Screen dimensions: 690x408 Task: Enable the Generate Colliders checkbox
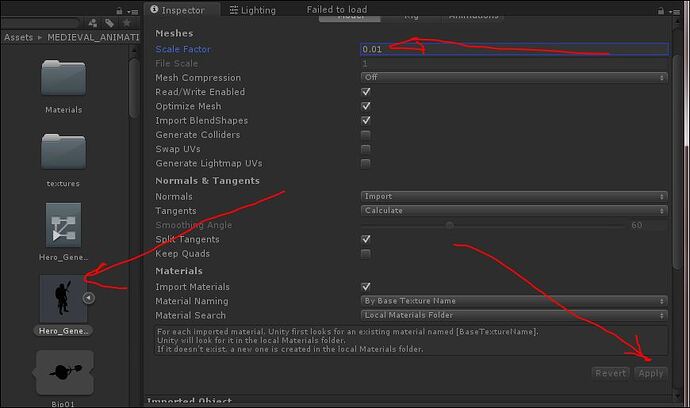pos(366,135)
